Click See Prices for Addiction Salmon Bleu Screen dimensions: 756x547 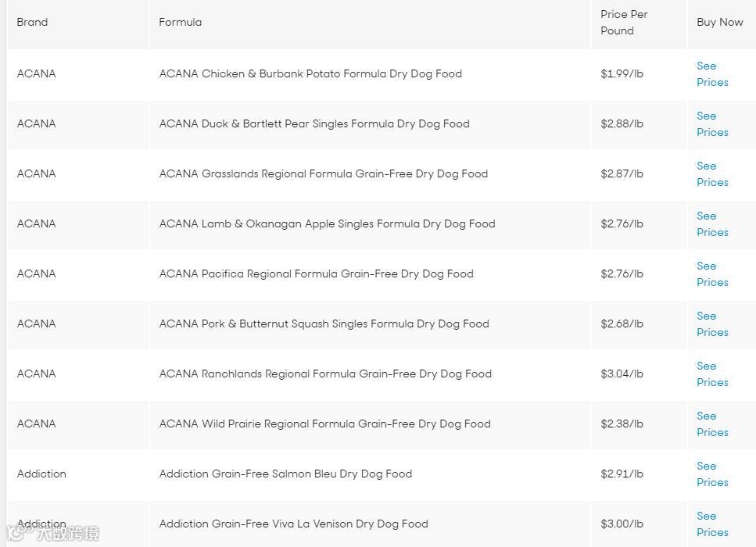[x=712, y=474]
